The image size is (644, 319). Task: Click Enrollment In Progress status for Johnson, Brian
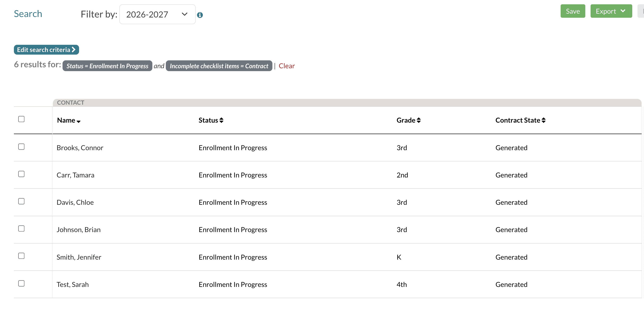click(233, 230)
